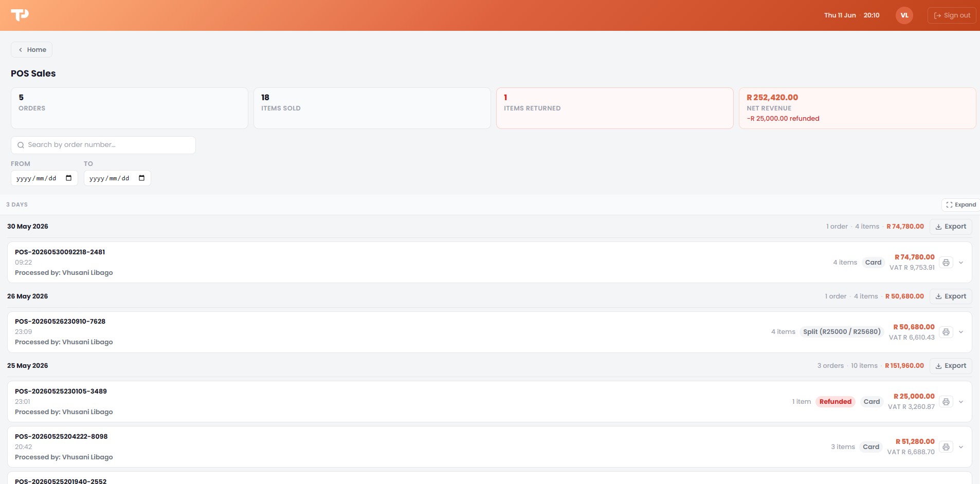Click order number POS-20260525201940-2552
Image resolution: width=980 pixels, height=484 pixels.
pyautogui.click(x=61, y=481)
